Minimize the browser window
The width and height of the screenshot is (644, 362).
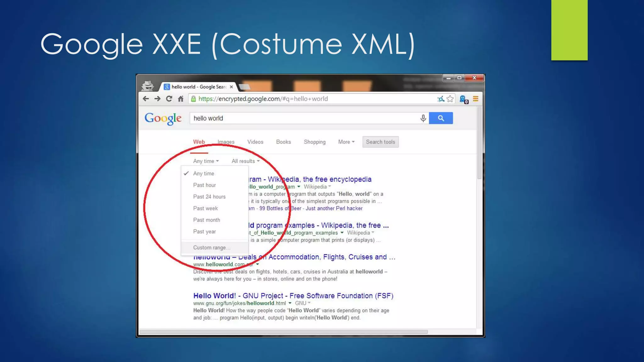[x=449, y=78]
